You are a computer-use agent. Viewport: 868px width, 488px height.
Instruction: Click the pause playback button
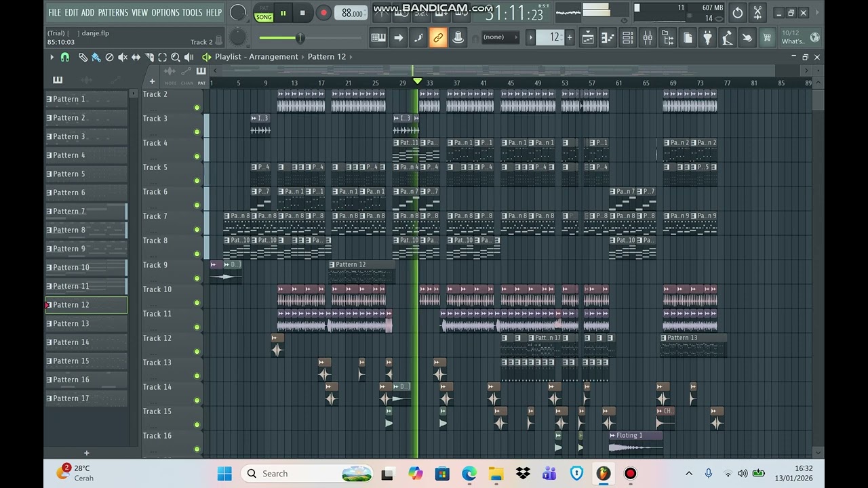(283, 13)
